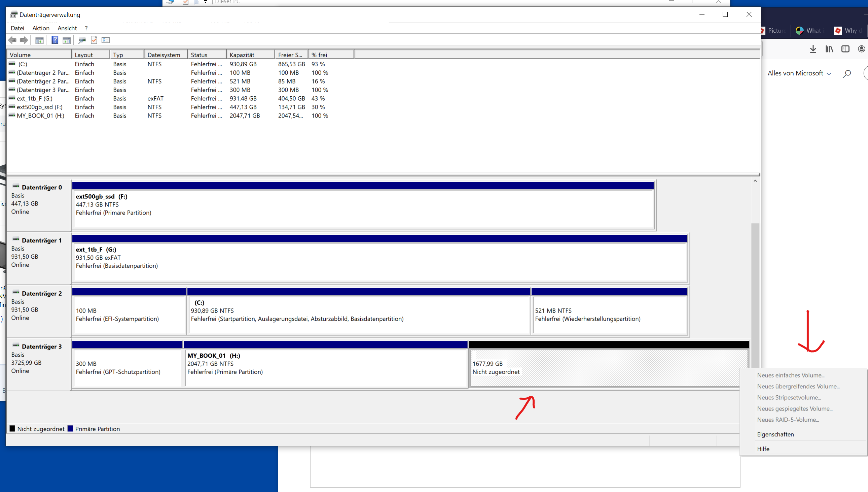Click the checklist settings toolbar icon
This screenshot has width=868, height=492.
[x=106, y=40]
